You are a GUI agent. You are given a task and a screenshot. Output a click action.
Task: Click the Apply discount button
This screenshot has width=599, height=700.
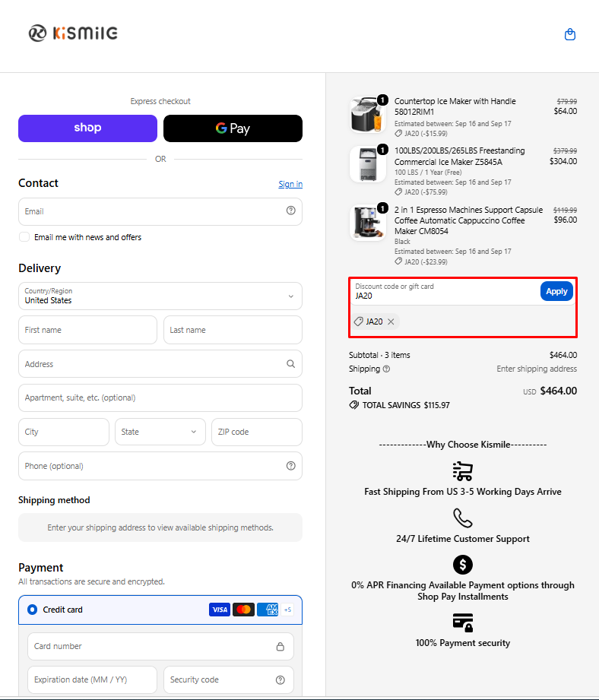[x=556, y=291]
